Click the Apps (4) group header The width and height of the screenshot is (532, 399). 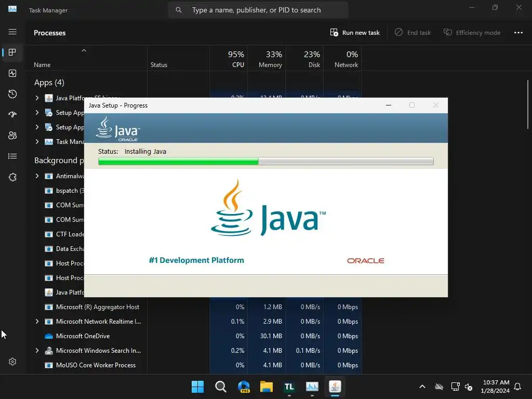coord(49,83)
